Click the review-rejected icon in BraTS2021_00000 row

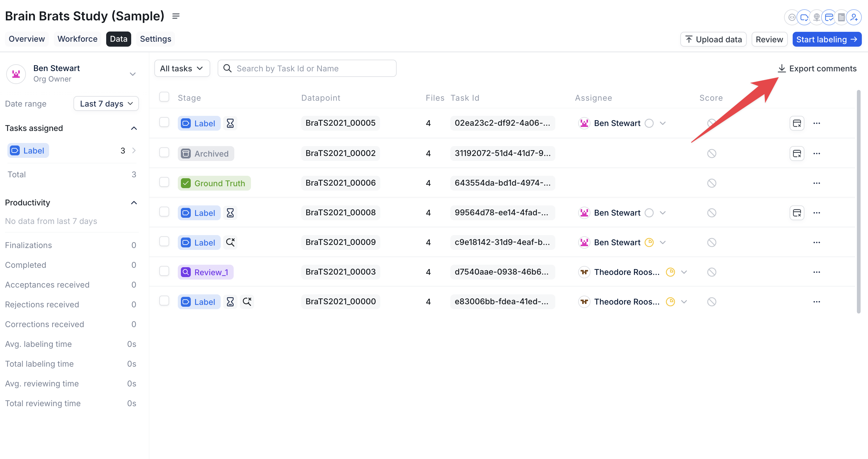pyautogui.click(x=247, y=302)
